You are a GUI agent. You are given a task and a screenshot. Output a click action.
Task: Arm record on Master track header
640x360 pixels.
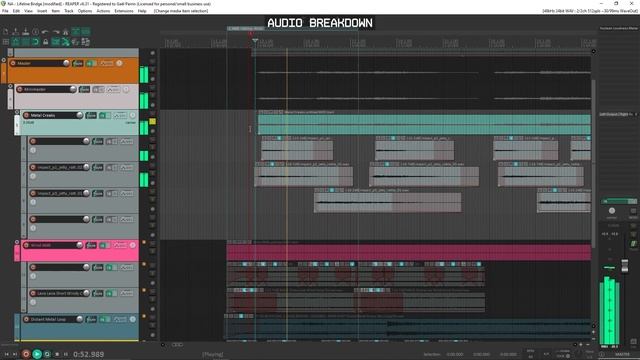13,63
